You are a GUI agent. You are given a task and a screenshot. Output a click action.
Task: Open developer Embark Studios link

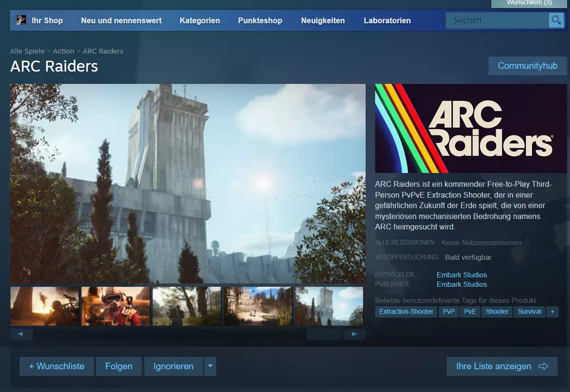[462, 275]
